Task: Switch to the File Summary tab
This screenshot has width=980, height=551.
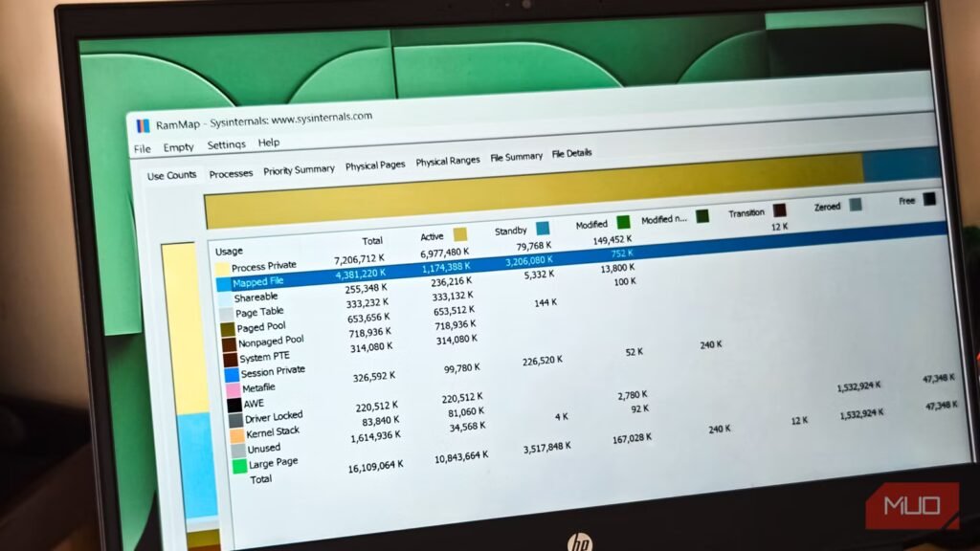Action: [x=516, y=156]
